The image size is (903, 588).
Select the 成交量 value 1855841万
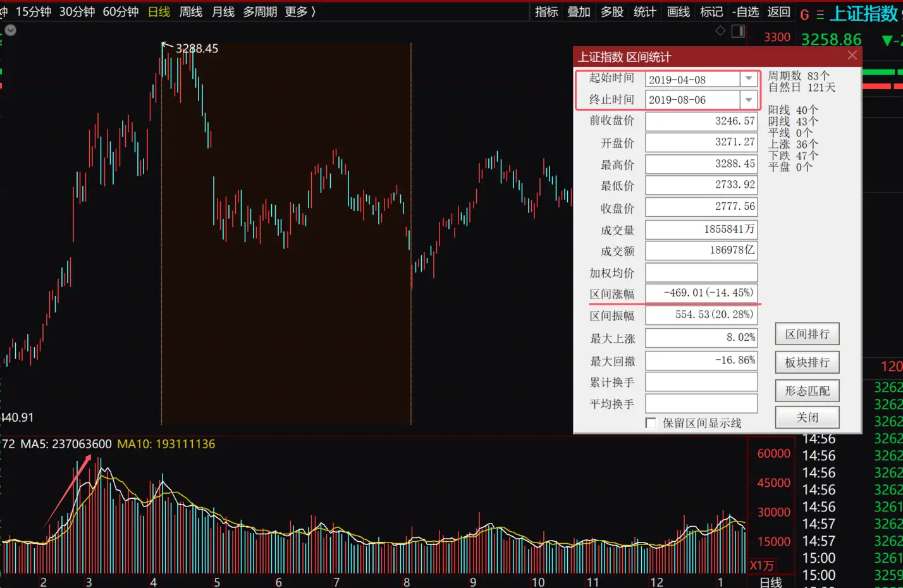tap(701, 230)
